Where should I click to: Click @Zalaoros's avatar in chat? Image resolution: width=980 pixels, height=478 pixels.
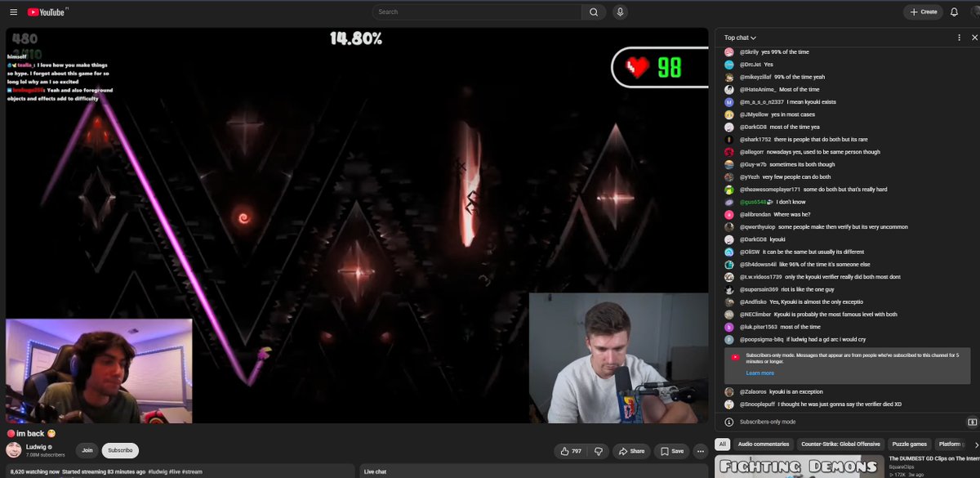(729, 392)
